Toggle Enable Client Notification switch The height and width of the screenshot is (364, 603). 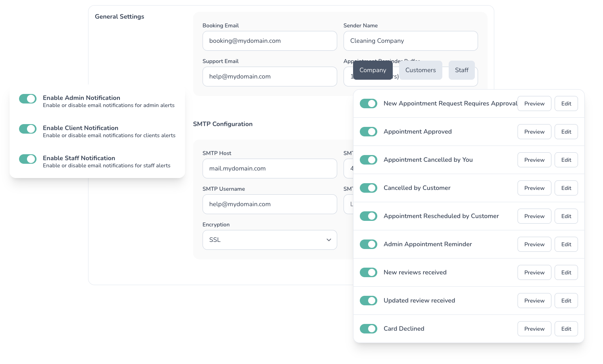click(x=28, y=129)
